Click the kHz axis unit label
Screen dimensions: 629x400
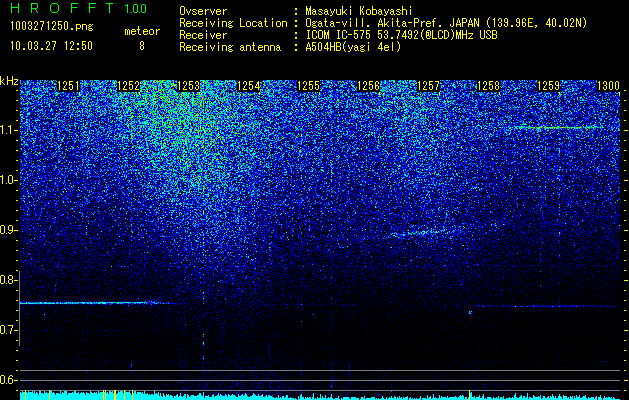(9, 81)
